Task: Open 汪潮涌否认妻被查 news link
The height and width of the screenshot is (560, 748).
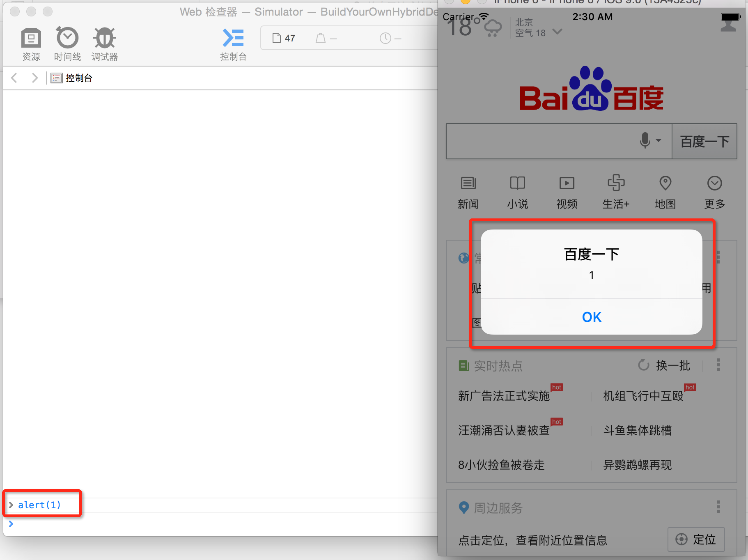Action: click(x=504, y=430)
